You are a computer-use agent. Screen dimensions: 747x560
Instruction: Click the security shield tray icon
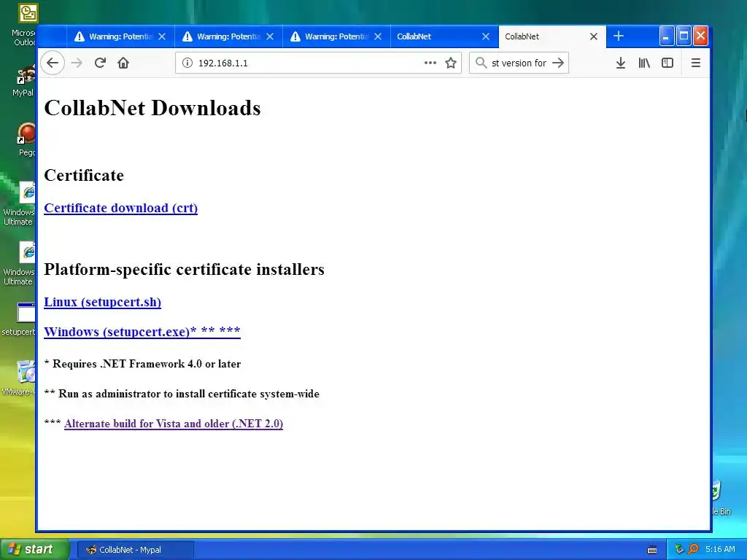point(679,550)
